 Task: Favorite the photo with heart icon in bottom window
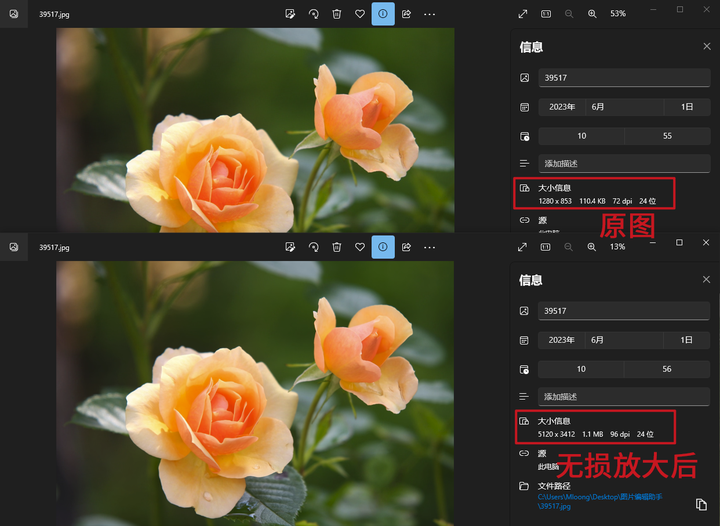pyautogui.click(x=360, y=247)
